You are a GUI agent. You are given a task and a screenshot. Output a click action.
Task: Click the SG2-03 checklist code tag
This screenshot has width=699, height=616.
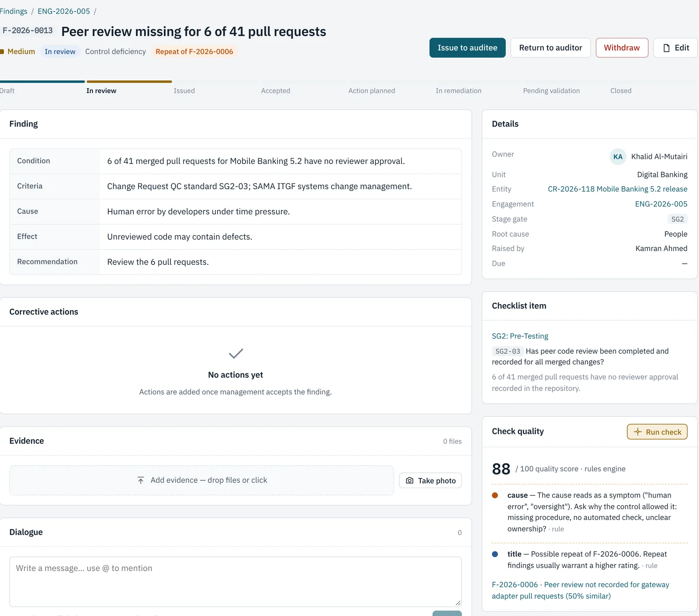pos(508,351)
